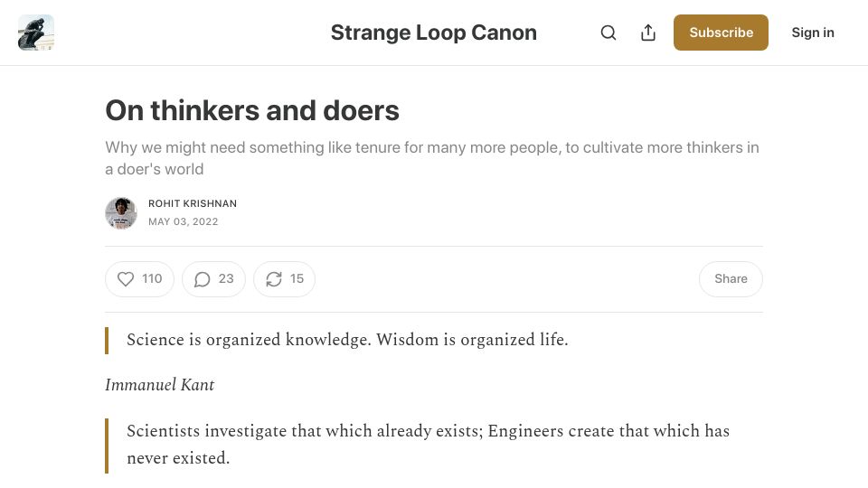Click the title On thinkers and doers
This screenshot has width=868, height=488.
[252, 110]
